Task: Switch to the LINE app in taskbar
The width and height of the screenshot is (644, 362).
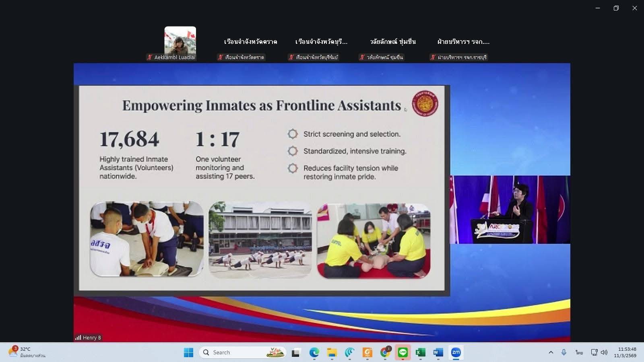Action: (403, 352)
